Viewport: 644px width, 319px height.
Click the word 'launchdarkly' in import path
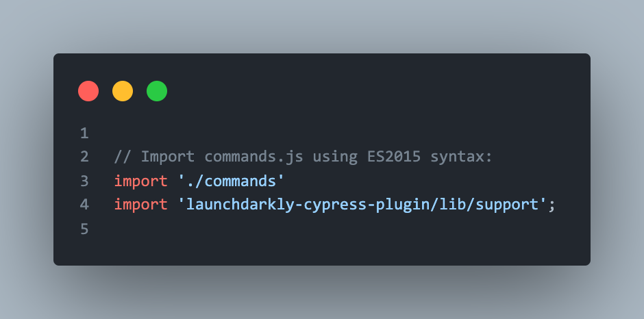tap(240, 205)
